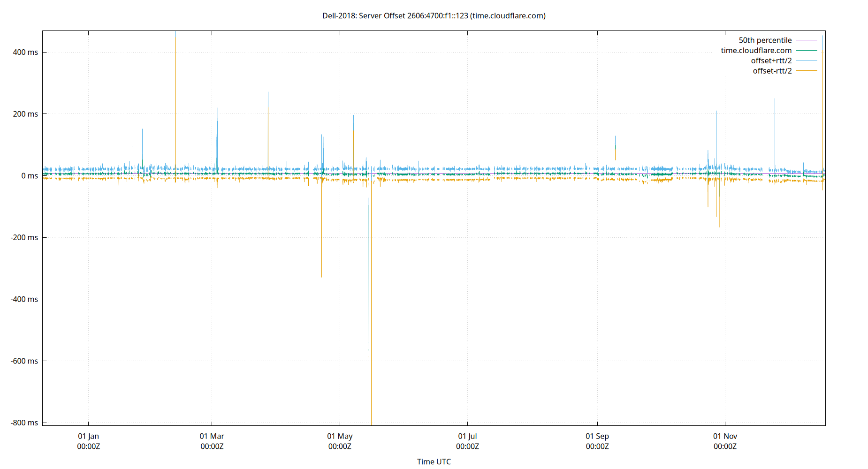Click the chart title mentioning Dell-2018 Server Offset
Image resolution: width=868 pixels, height=469 pixels.
pos(433,15)
